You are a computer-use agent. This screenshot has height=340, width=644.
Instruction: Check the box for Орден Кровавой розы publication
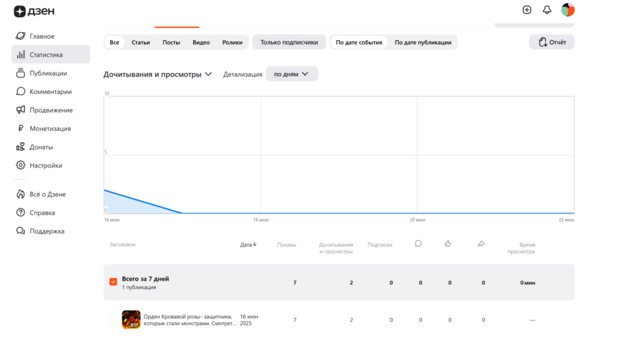pyautogui.click(x=113, y=319)
